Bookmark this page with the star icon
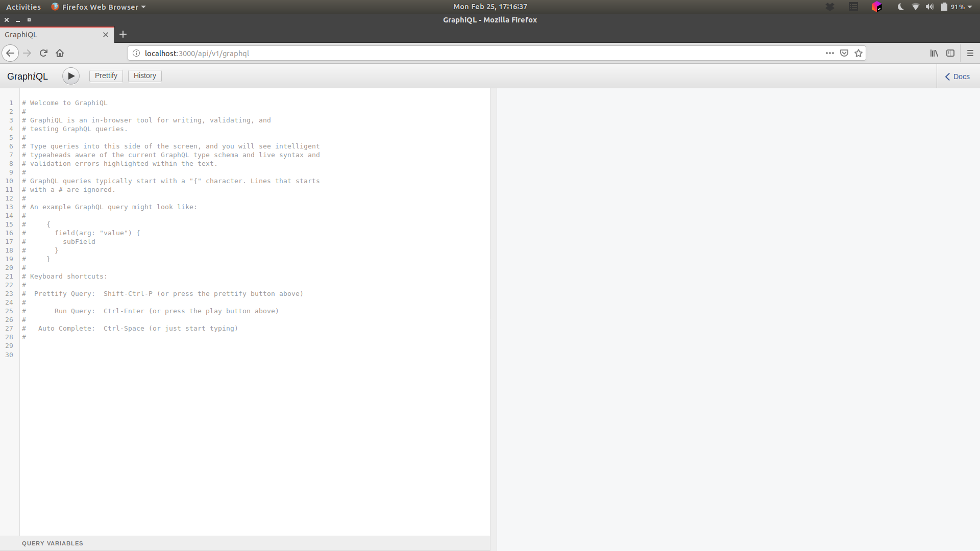This screenshot has height=551, width=980. click(x=859, y=53)
